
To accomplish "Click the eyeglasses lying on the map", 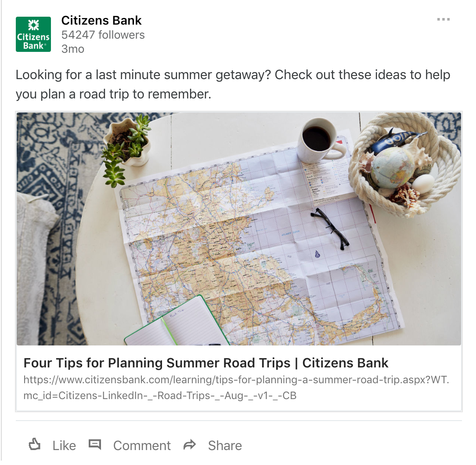I will pyautogui.click(x=330, y=228).
